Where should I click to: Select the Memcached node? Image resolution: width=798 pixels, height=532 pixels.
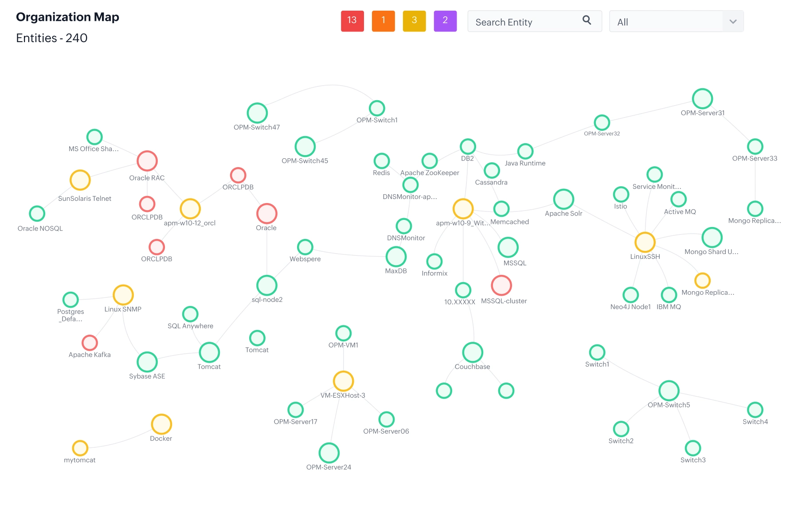[501, 209]
